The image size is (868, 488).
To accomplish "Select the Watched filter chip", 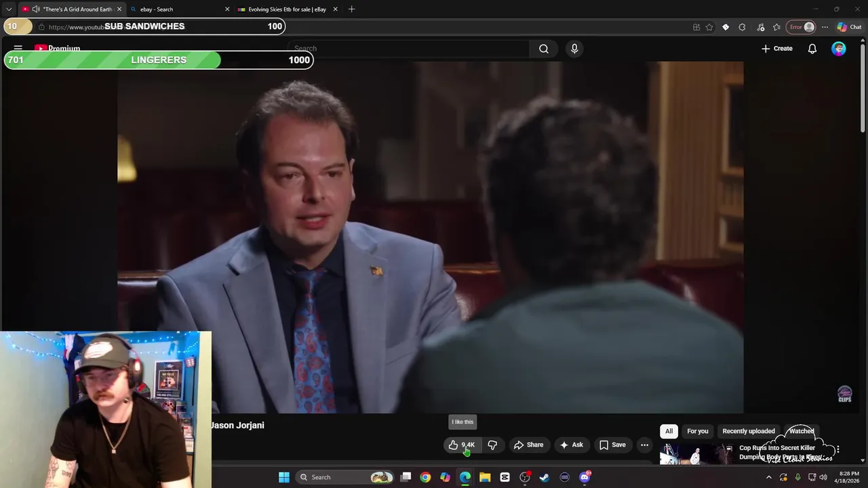I will point(802,431).
